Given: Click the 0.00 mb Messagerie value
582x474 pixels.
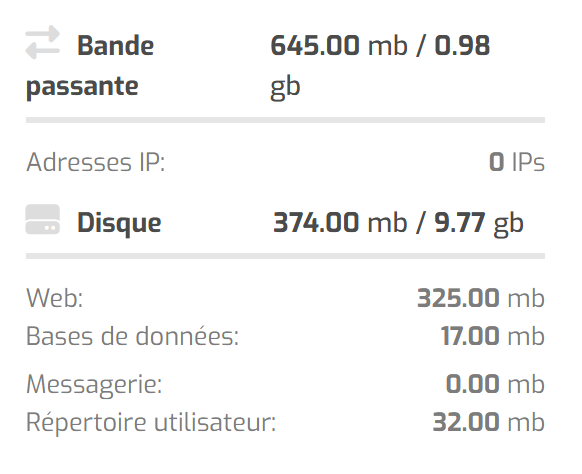Looking at the screenshot, I should pyautogui.click(x=495, y=384).
